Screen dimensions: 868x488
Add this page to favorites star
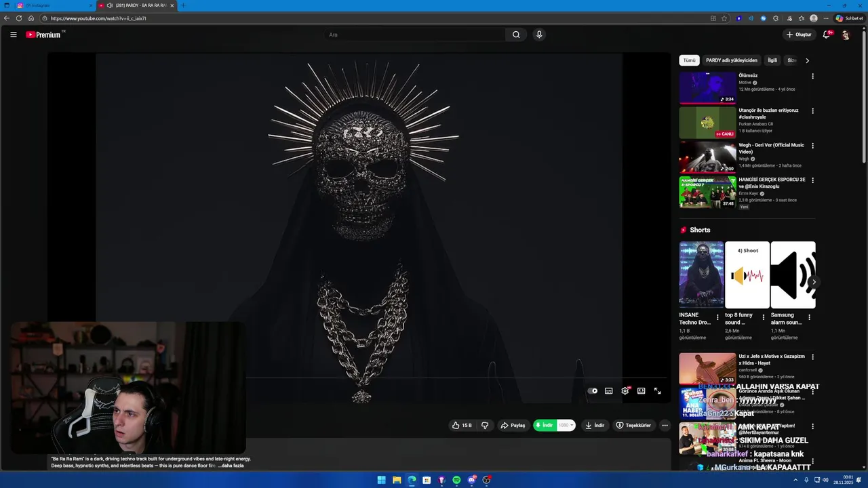(724, 18)
